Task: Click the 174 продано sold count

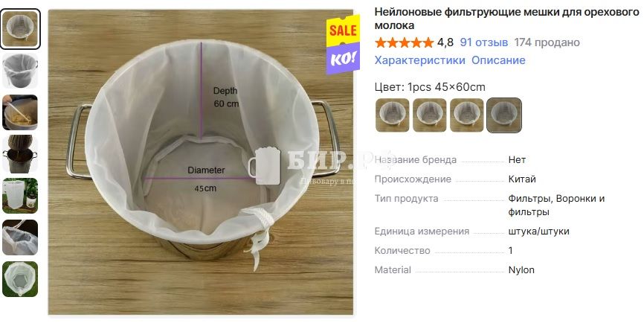Action: click(x=547, y=42)
